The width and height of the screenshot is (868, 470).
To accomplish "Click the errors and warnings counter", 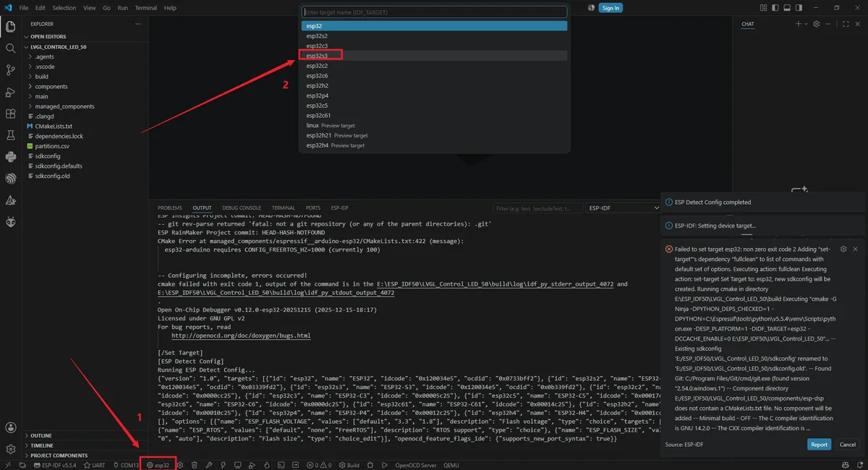I will click(x=318, y=465).
